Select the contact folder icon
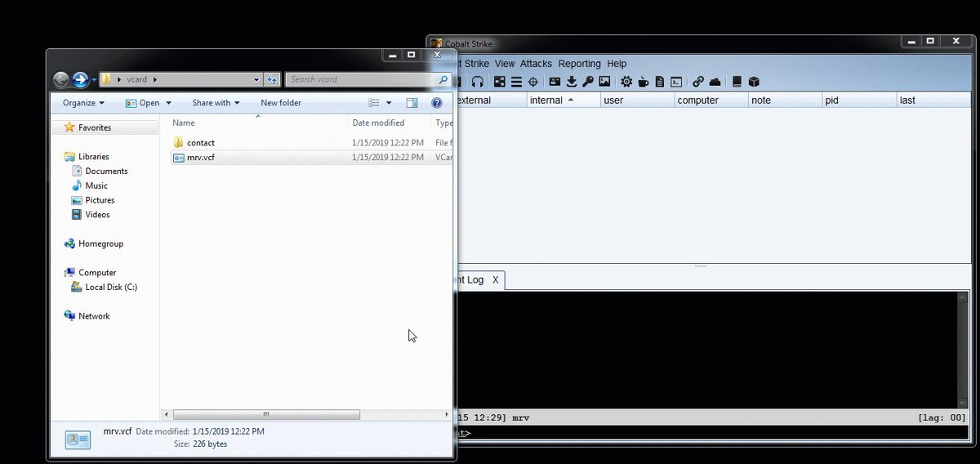Viewport: 980px width, 464px height. [179, 143]
